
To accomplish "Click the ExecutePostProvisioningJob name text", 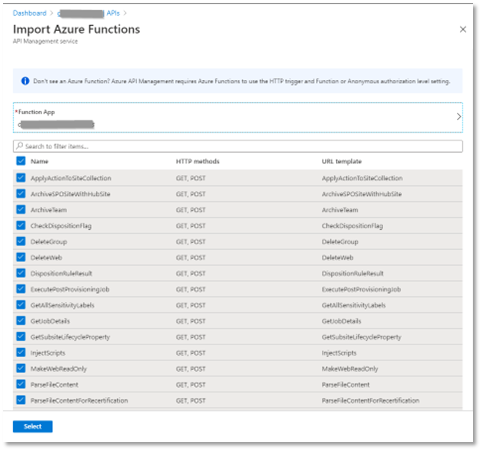I will 70,290.
